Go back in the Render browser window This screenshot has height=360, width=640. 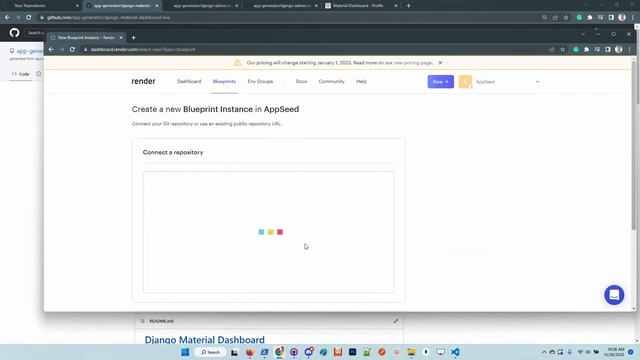point(51,49)
